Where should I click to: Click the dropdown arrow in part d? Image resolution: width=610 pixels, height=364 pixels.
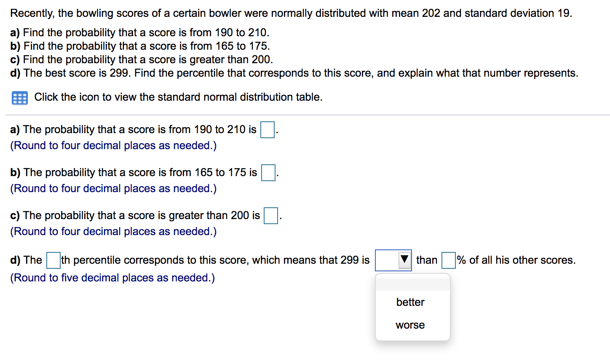point(404,260)
